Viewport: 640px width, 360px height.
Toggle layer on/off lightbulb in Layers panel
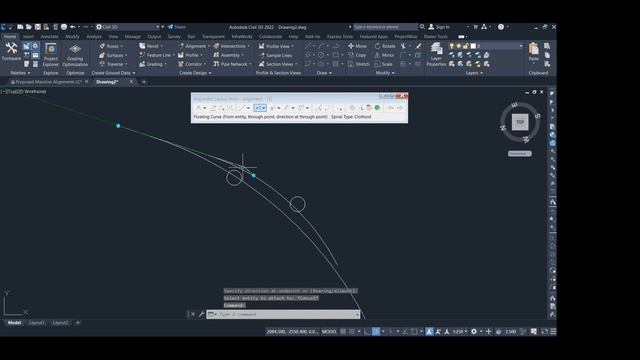tap(451, 46)
